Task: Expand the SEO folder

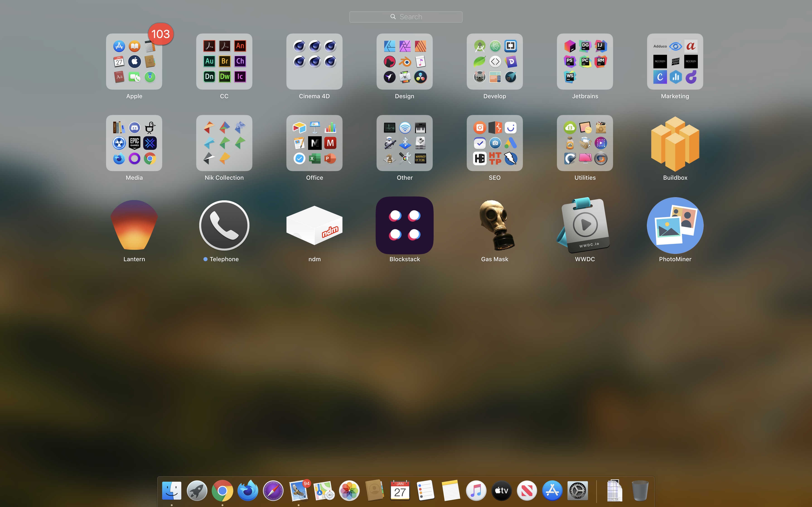Action: tap(495, 143)
